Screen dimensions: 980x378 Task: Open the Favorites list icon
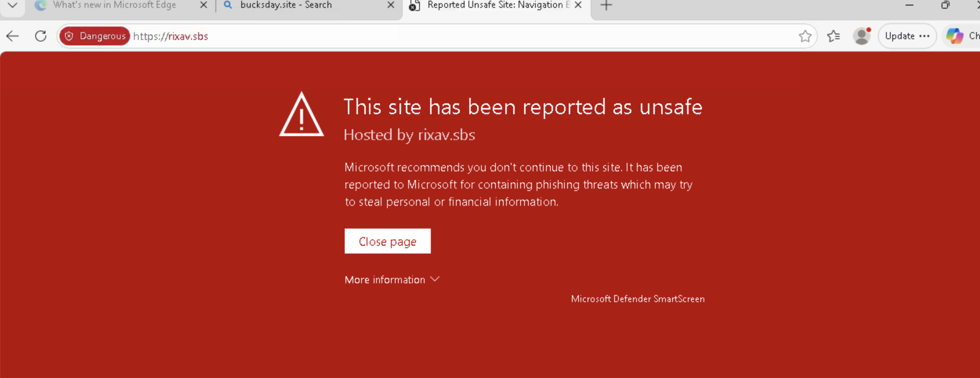[833, 36]
